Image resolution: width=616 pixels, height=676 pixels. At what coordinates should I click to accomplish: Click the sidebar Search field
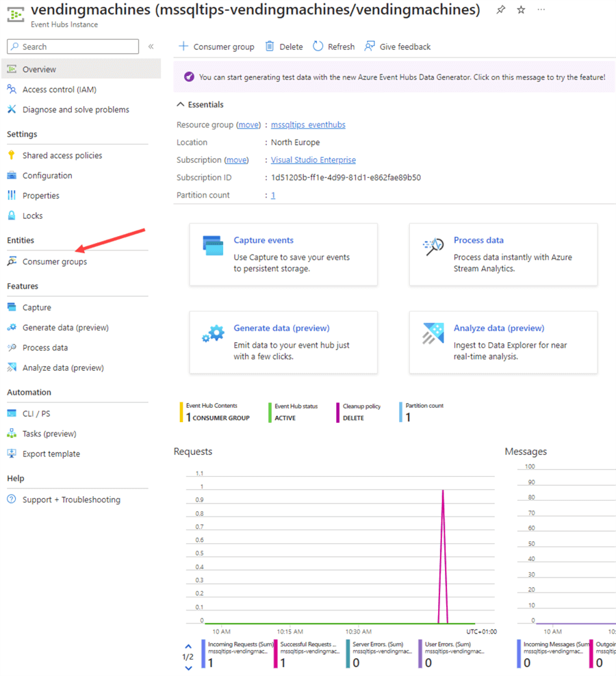point(73,47)
